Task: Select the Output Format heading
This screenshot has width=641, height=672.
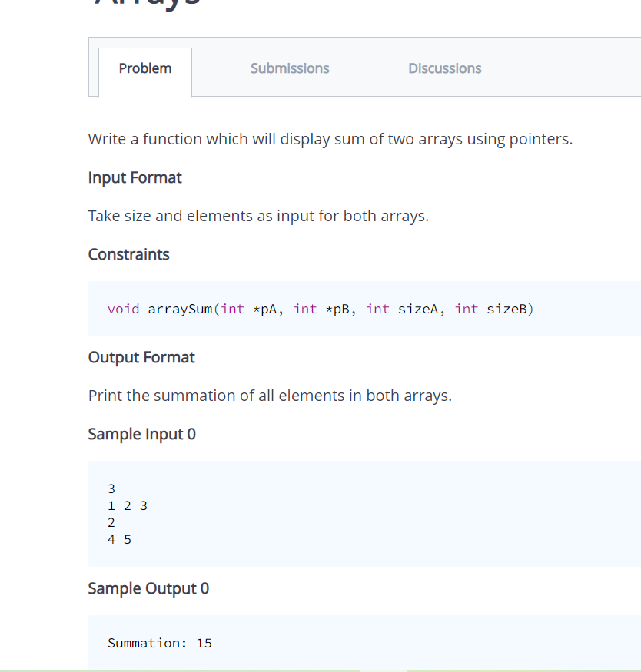Action: (x=141, y=357)
